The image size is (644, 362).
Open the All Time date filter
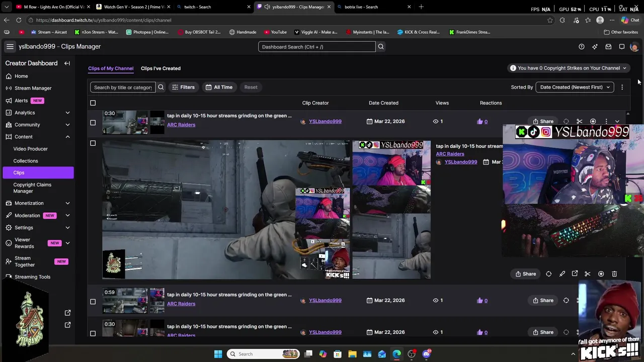tap(219, 87)
